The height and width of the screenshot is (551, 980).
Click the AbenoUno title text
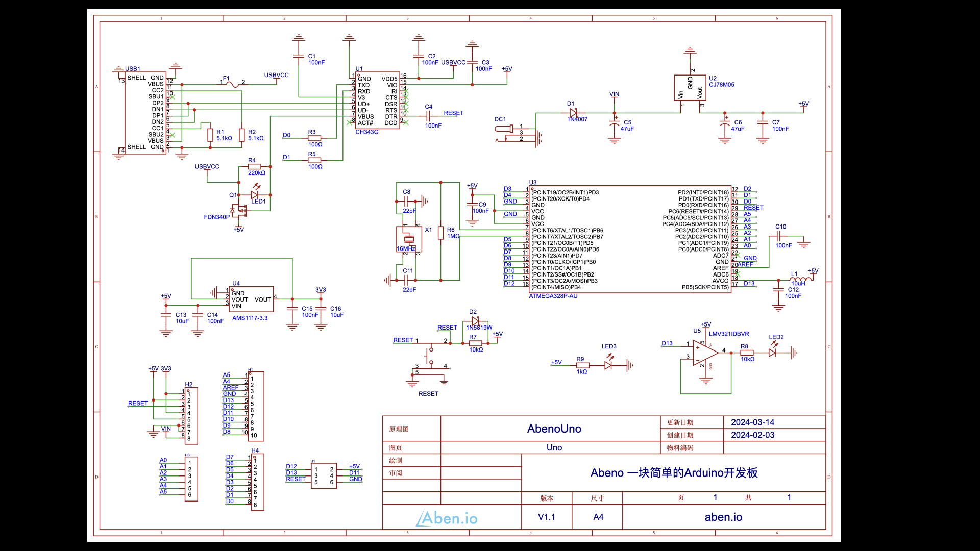coord(554,429)
